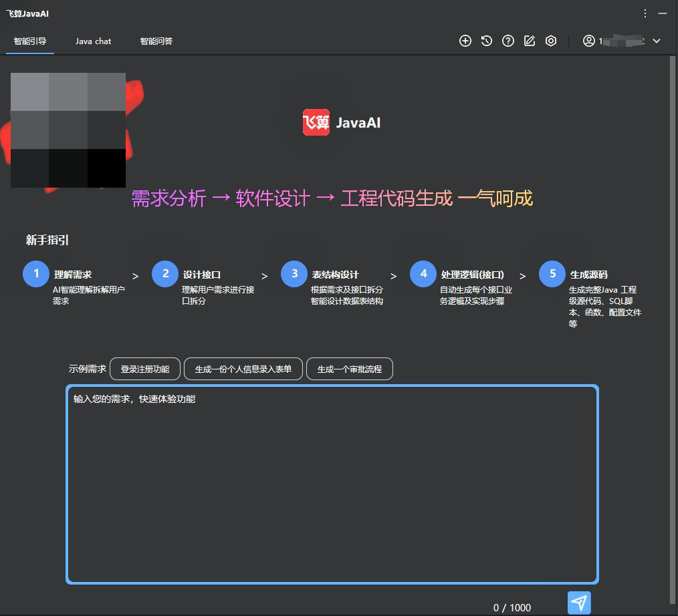Select the 智能引导 tab

click(29, 41)
